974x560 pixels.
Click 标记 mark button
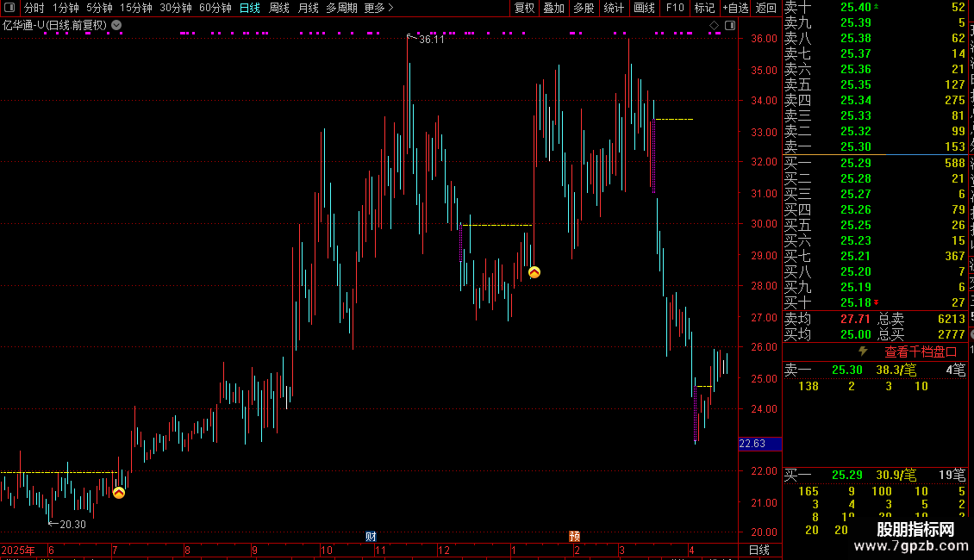704,8
